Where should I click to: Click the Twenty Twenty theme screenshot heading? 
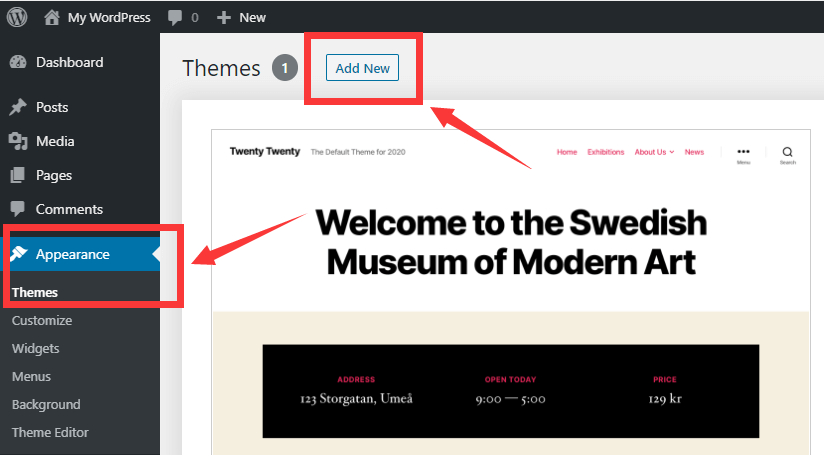pos(265,152)
